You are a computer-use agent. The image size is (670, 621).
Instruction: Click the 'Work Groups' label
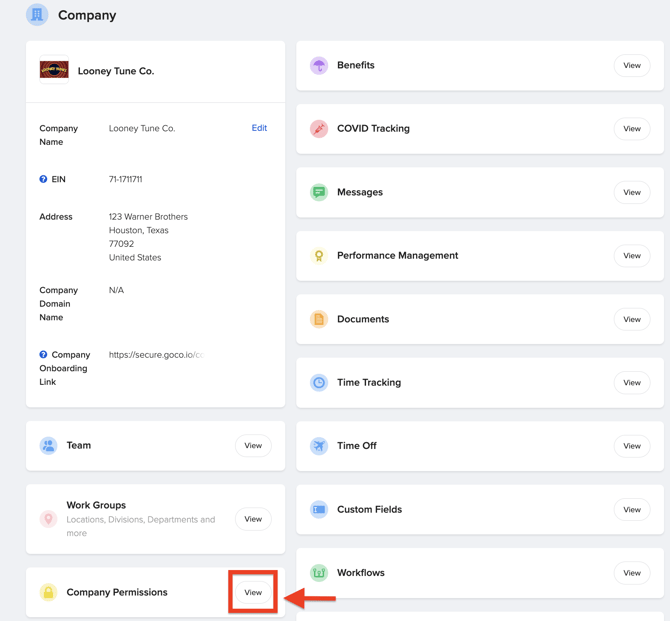tap(96, 505)
